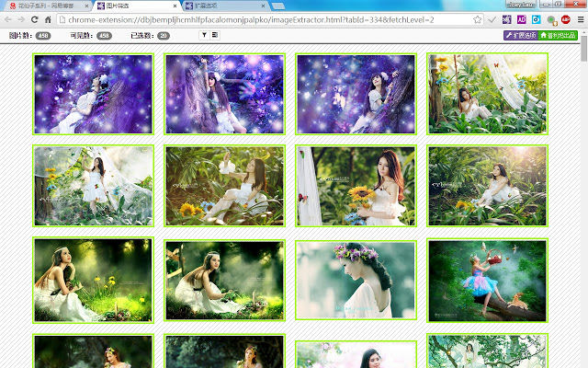Open the browser home page icon
588x368 pixels.
48,19
